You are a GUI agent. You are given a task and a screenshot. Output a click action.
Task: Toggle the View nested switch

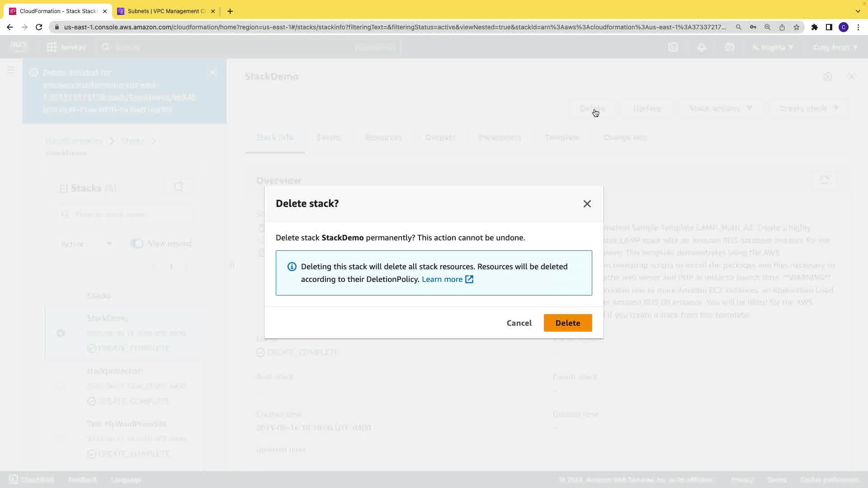[137, 244]
